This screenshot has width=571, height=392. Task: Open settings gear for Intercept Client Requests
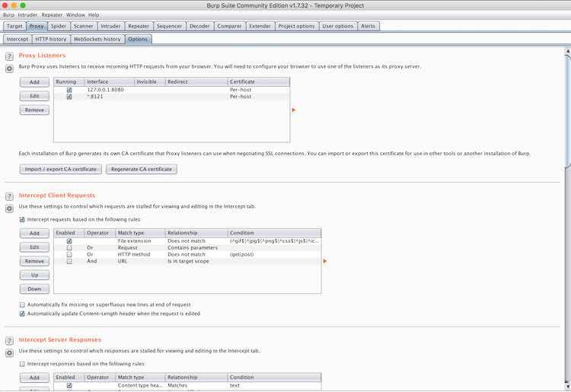click(9, 209)
